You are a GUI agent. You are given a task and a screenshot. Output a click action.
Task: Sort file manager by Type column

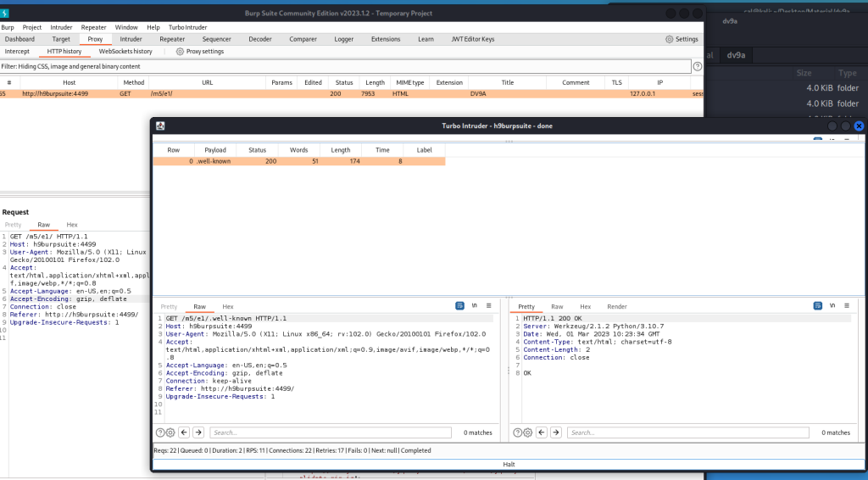pos(847,73)
